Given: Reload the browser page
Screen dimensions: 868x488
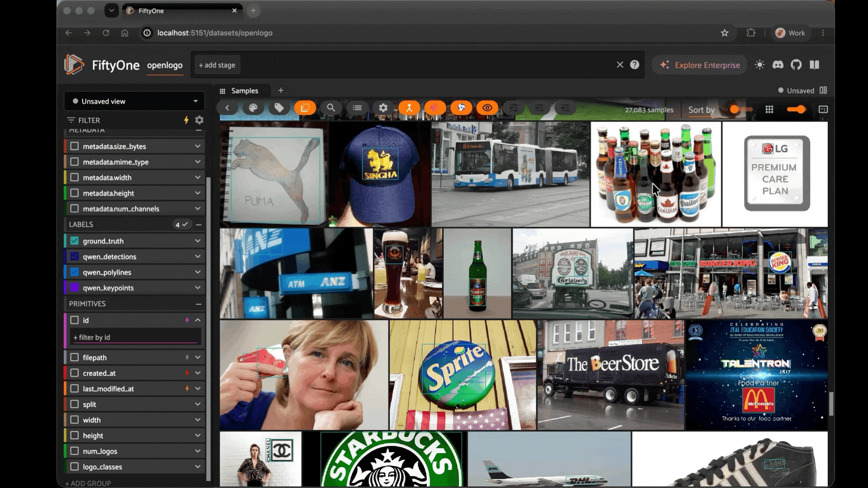Looking at the screenshot, I should (x=106, y=33).
